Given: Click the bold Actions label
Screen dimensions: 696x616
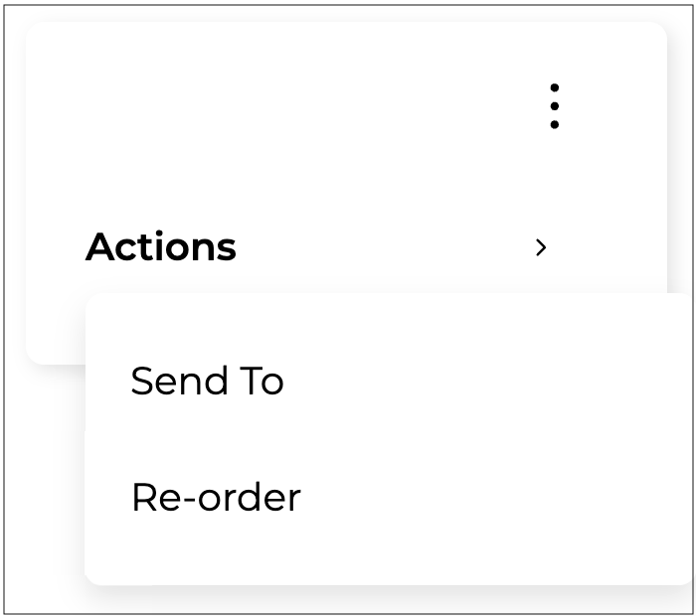Looking at the screenshot, I should pyautogui.click(x=161, y=246).
